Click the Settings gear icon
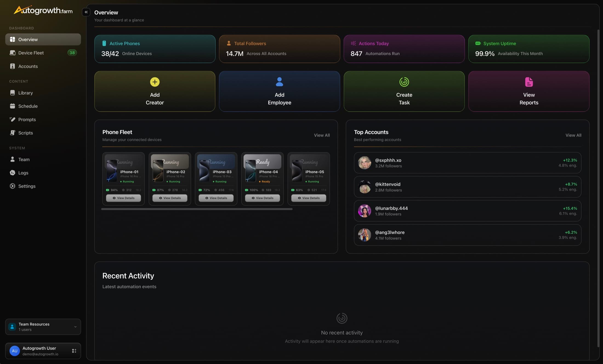Viewport: 603px width, 364px height. [13, 186]
